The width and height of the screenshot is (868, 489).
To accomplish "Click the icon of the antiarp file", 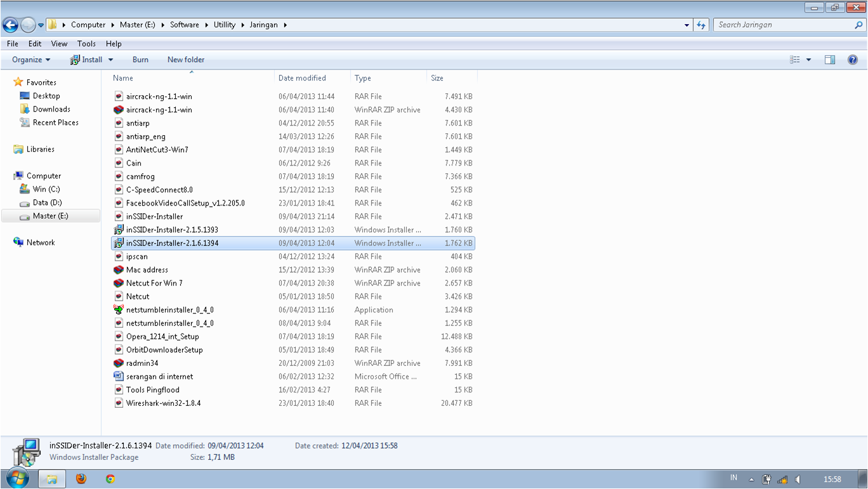I will click(119, 123).
